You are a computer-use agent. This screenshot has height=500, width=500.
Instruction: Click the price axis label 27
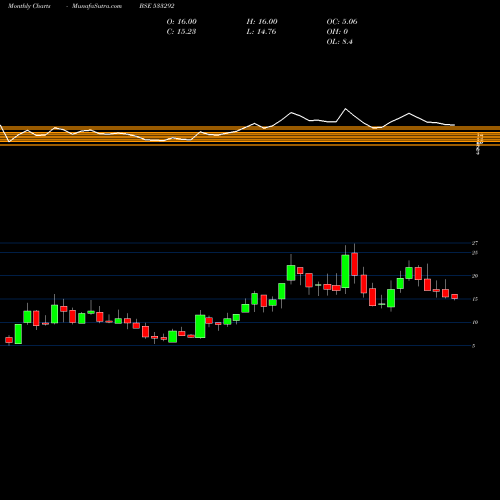[475, 243]
